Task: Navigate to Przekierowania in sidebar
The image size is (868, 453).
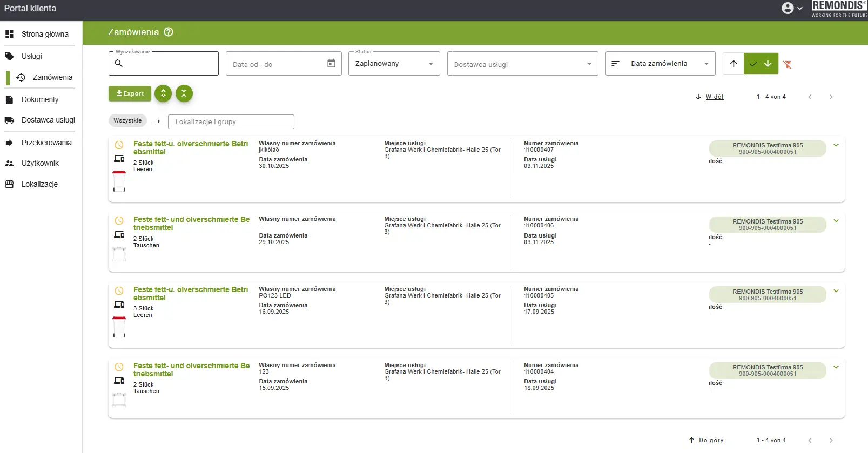Action: point(46,143)
